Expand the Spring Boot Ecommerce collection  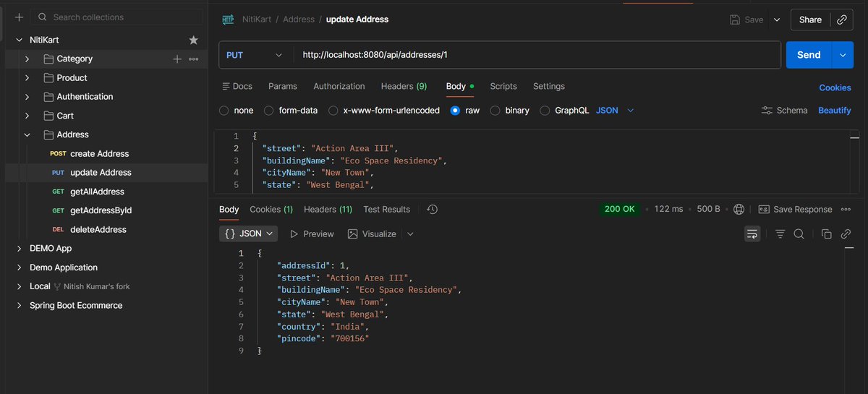19,306
